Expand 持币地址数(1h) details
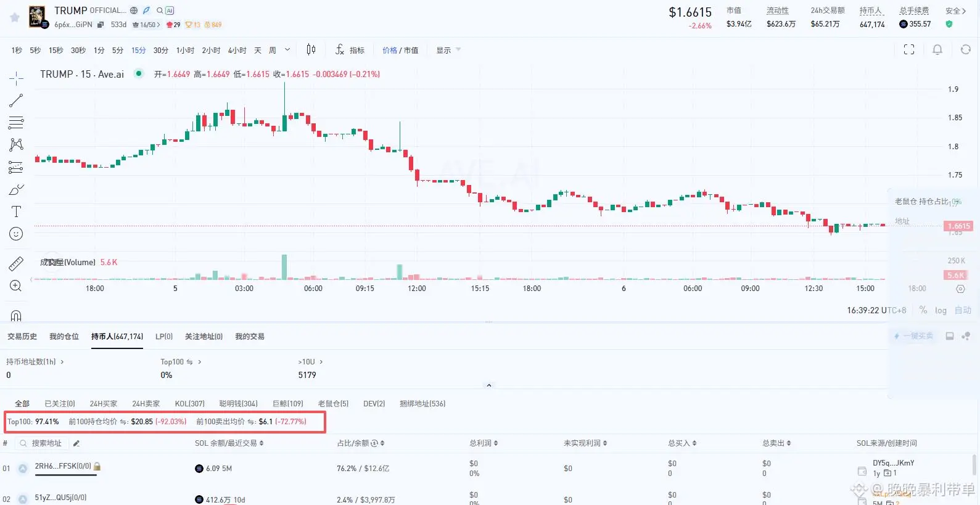The height and width of the screenshot is (505, 980). [62, 362]
